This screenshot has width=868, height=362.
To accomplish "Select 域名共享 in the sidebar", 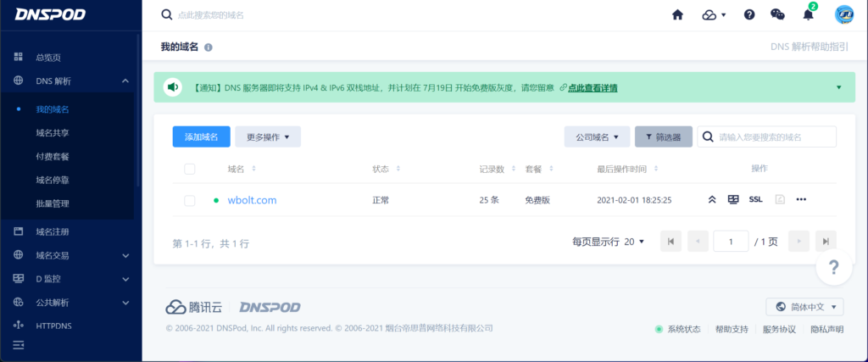I will (x=53, y=133).
